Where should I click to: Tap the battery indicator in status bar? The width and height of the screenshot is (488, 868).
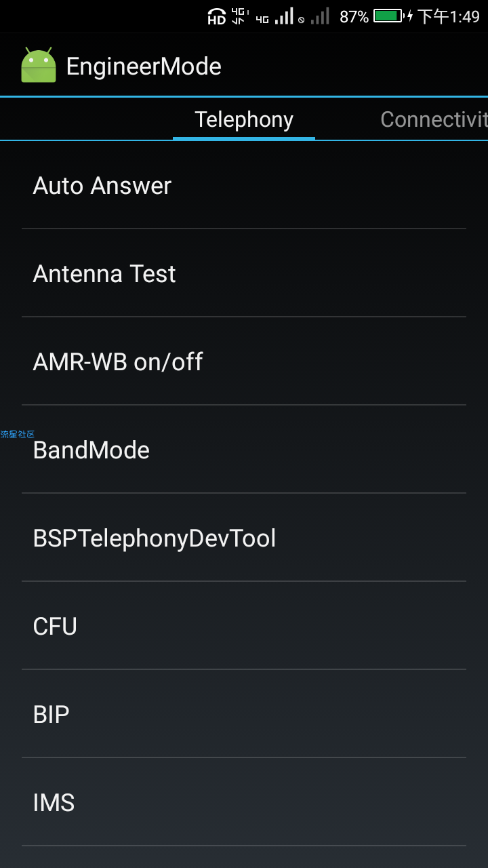[388, 16]
